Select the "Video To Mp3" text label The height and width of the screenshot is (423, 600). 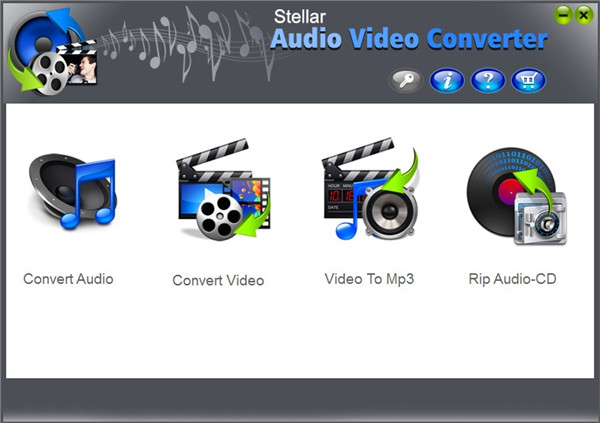click(369, 278)
